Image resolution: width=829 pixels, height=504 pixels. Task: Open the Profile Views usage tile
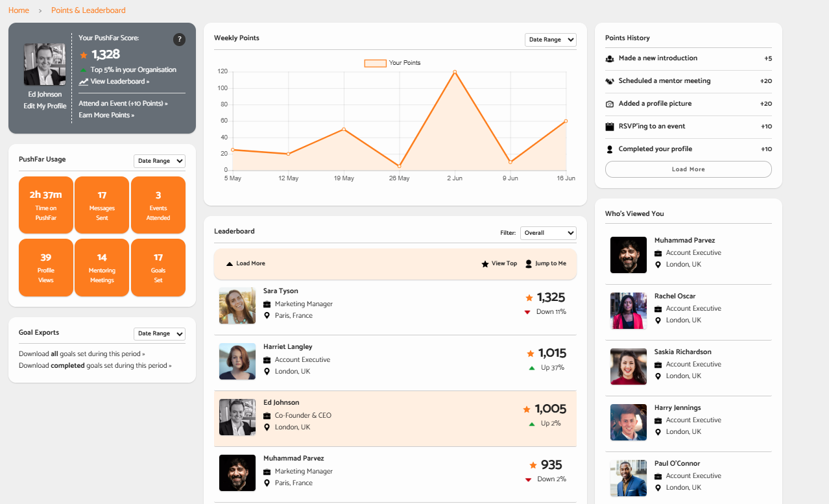(46, 267)
